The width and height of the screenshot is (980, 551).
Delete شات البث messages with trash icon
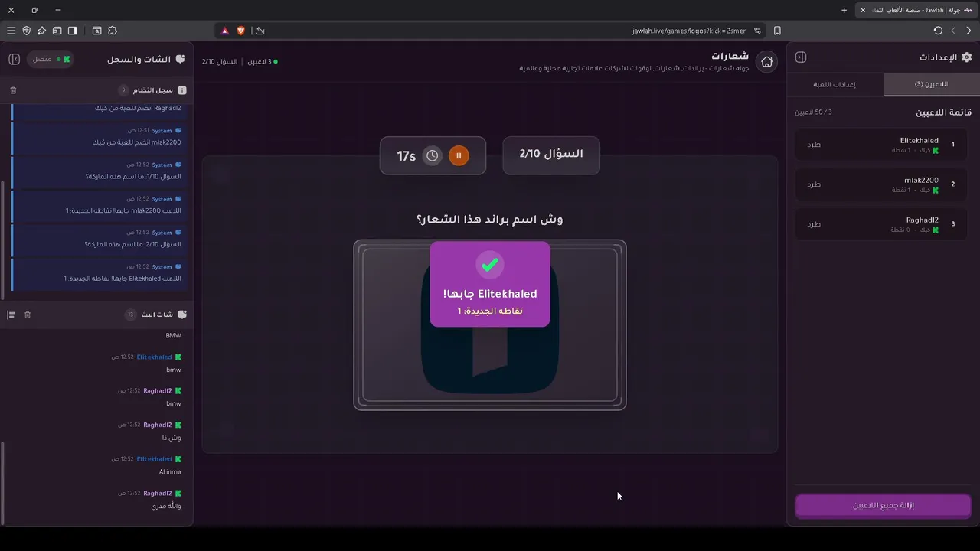tap(28, 315)
